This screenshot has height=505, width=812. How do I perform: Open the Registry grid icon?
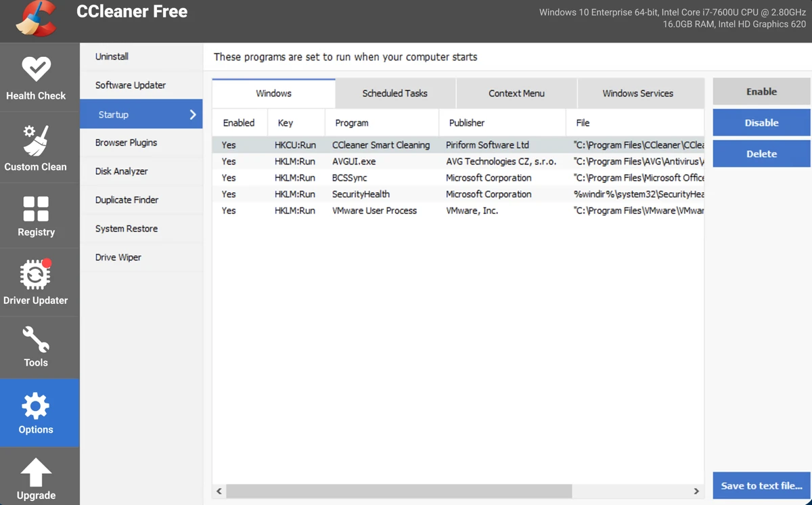click(36, 208)
